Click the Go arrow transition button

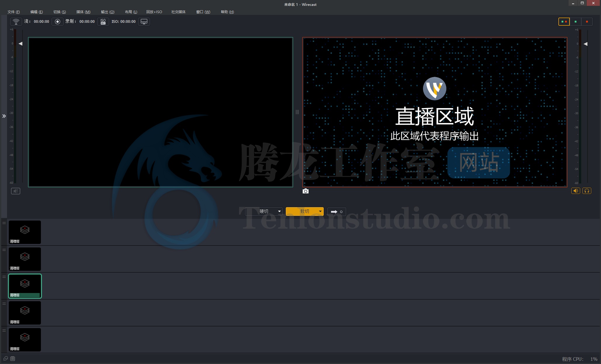(x=337, y=212)
